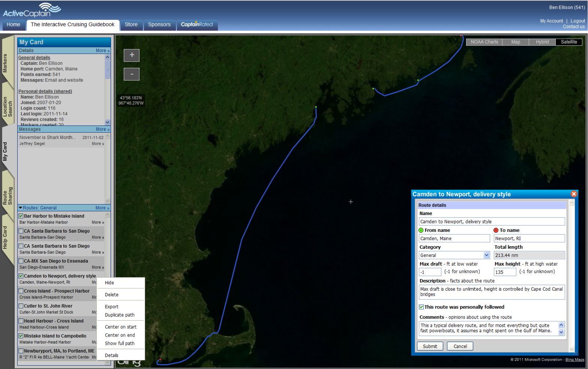The width and height of the screenshot is (588, 369).
Task: Expand More in the Messages header
Action: pyautogui.click(x=102, y=129)
